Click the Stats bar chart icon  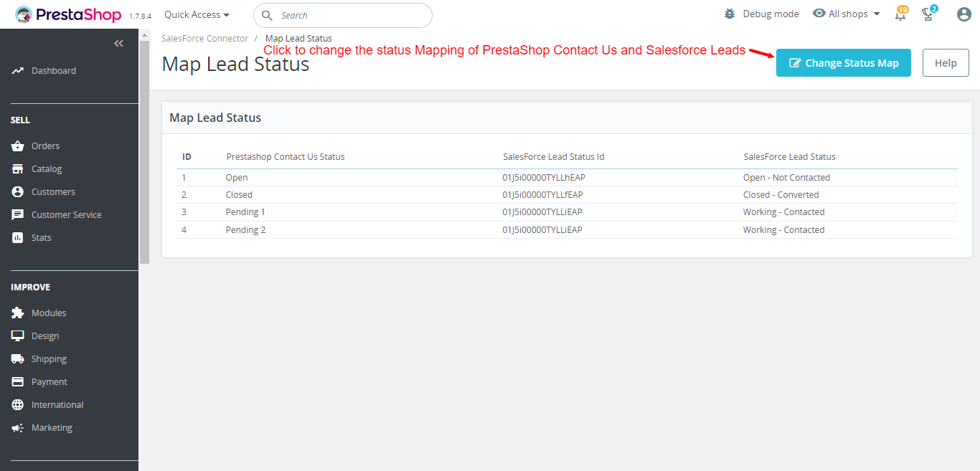coord(18,238)
